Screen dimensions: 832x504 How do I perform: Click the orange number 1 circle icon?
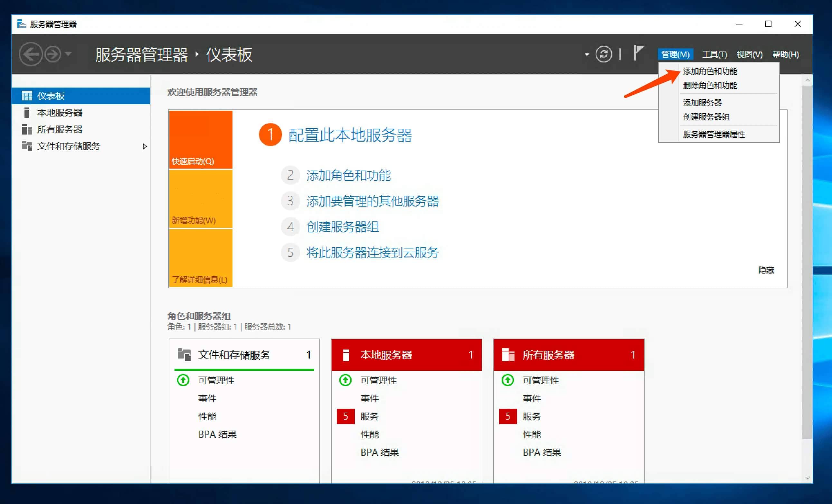pyautogui.click(x=270, y=135)
